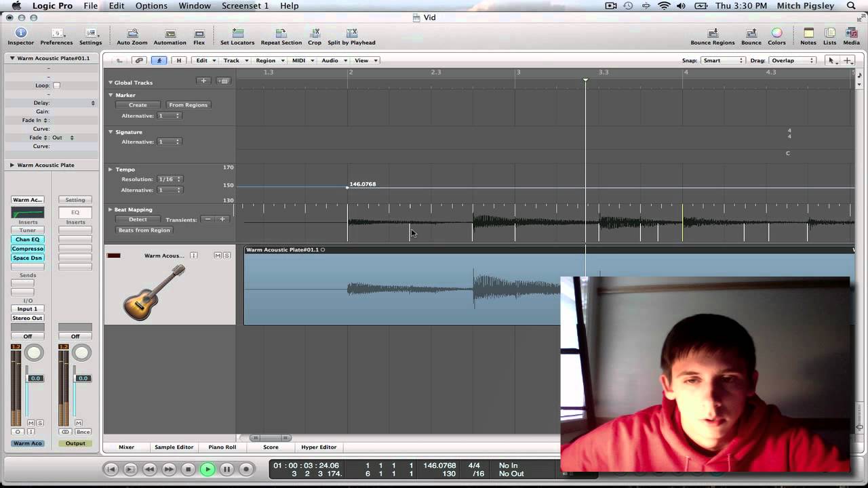
Task: Enable the Loop checkbox in Inspector
Action: pyautogui.click(x=56, y=85)
